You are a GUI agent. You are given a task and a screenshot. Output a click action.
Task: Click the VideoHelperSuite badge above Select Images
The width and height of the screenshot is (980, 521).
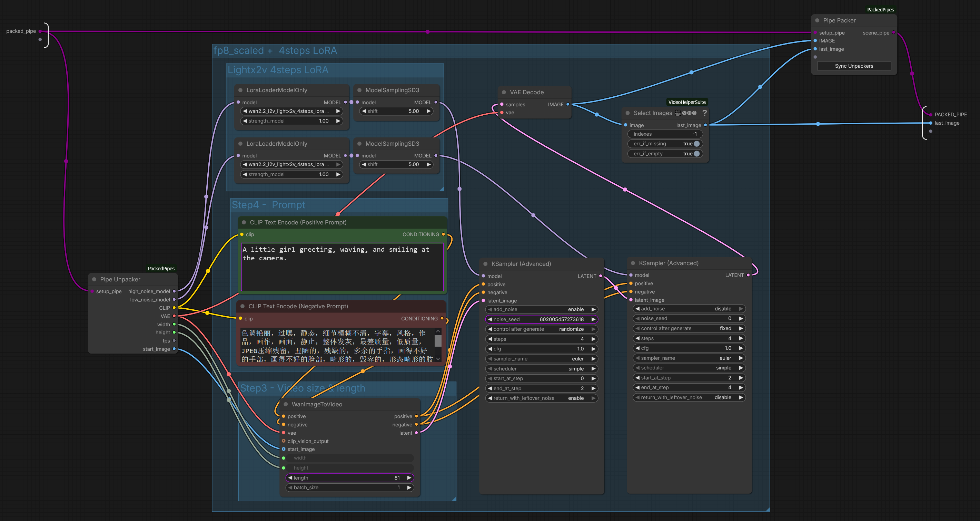pyautogui.click(x=687, y=102)
